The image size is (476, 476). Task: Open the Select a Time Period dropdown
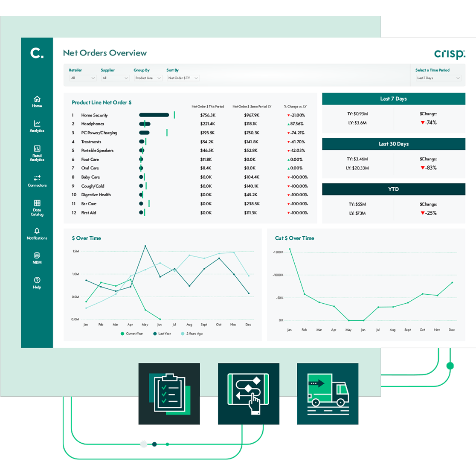pos(438,78)
